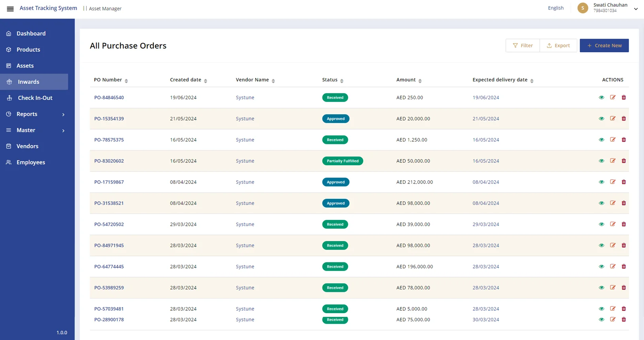Image resolution: width=644 pixels, height=340 pixels.
Task: Delete purchase order PO-15354139
Action: pos(624,119)
